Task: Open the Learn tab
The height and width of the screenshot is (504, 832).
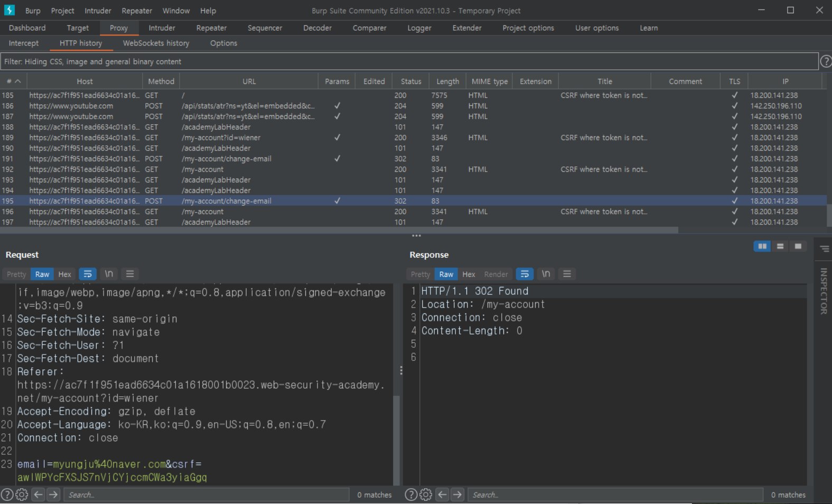Action: coord(649,28)
